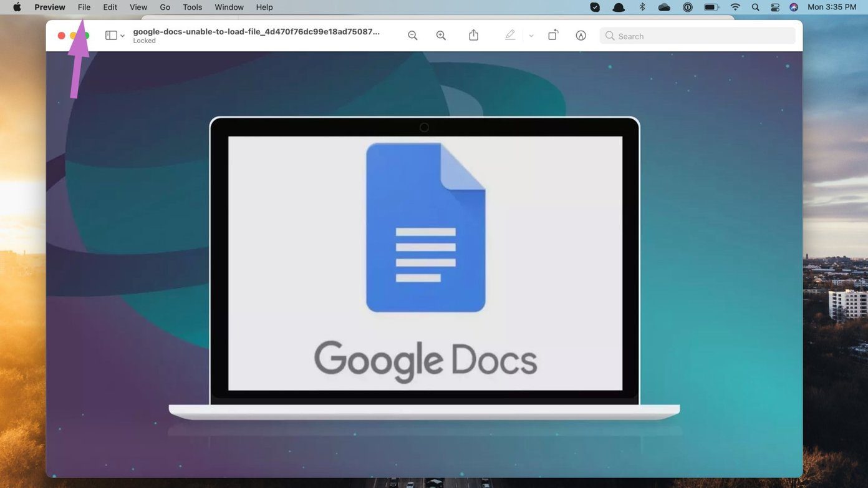Click the Rotate image icon
The height and width of the screenshot is (488, 868).
tap(553, 36)
